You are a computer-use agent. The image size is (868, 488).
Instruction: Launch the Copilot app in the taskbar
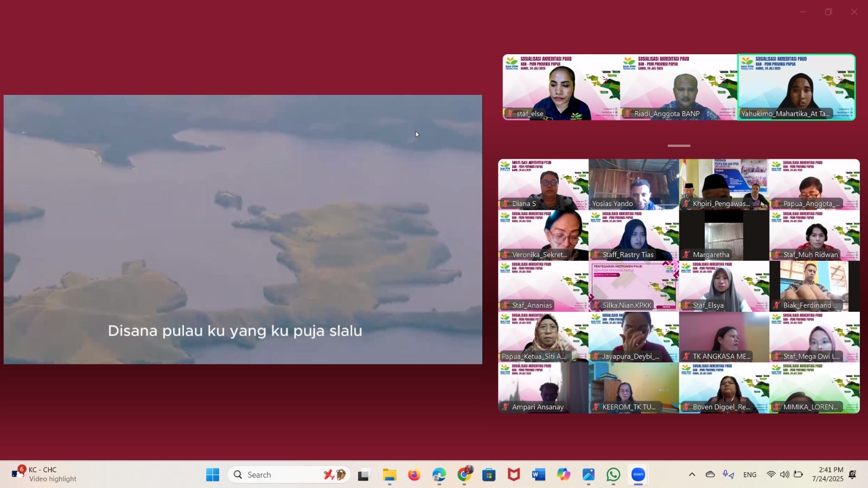[x=563, y=475]
